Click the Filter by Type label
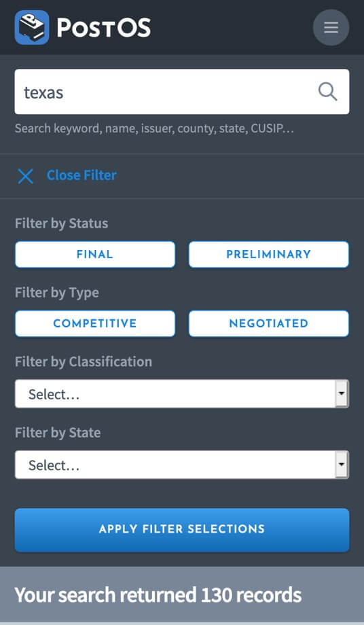Screen dimensions: 364x625 [57, 293]
